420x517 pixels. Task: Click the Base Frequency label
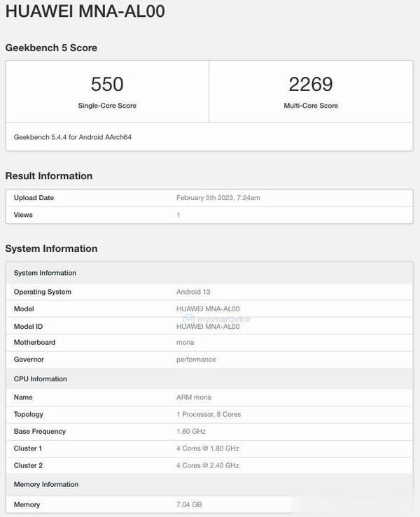tap(40, 432)
